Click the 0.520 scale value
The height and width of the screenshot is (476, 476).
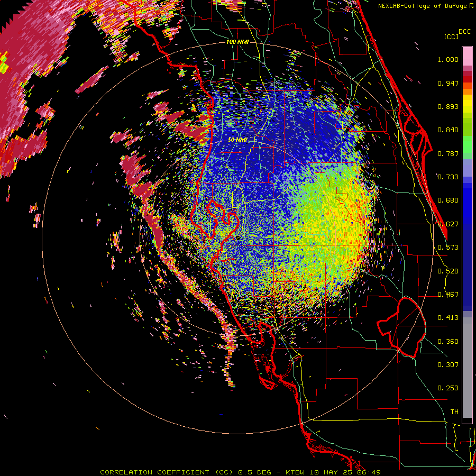448,271
